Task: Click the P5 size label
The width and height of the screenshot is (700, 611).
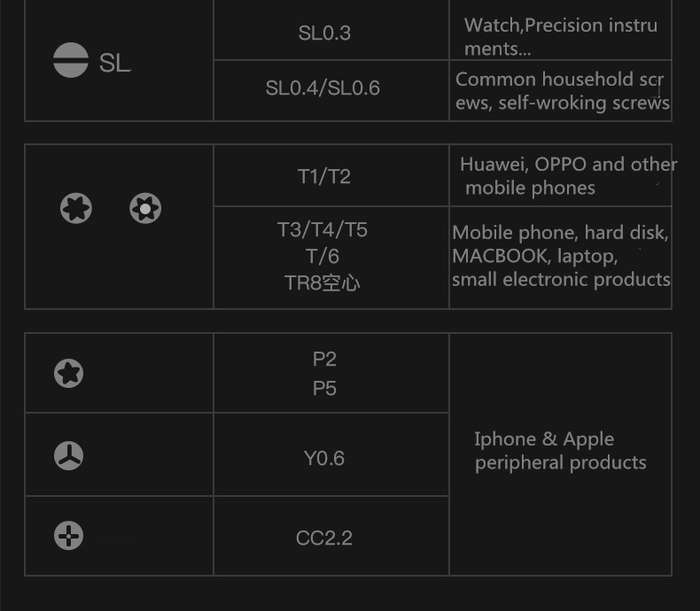Action: pos(325,388)
